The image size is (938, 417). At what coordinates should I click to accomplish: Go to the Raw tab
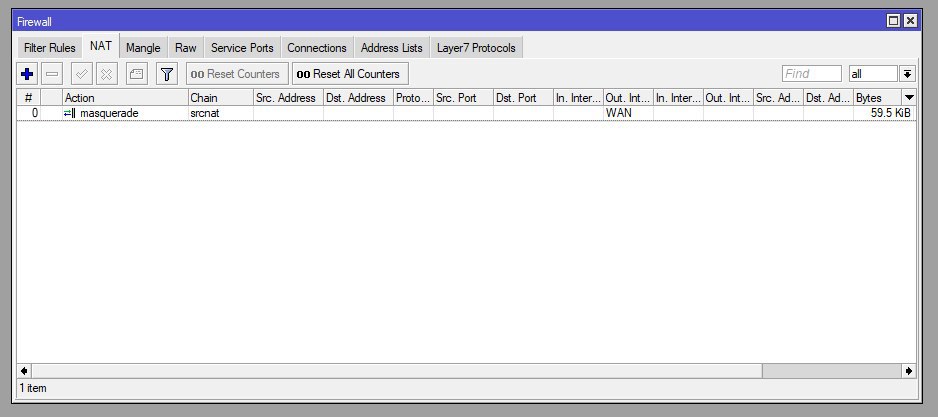[185, 48]
